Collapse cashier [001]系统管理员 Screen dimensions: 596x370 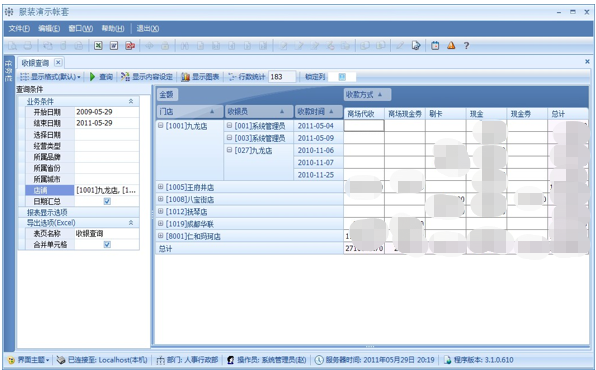coord(229,125)
